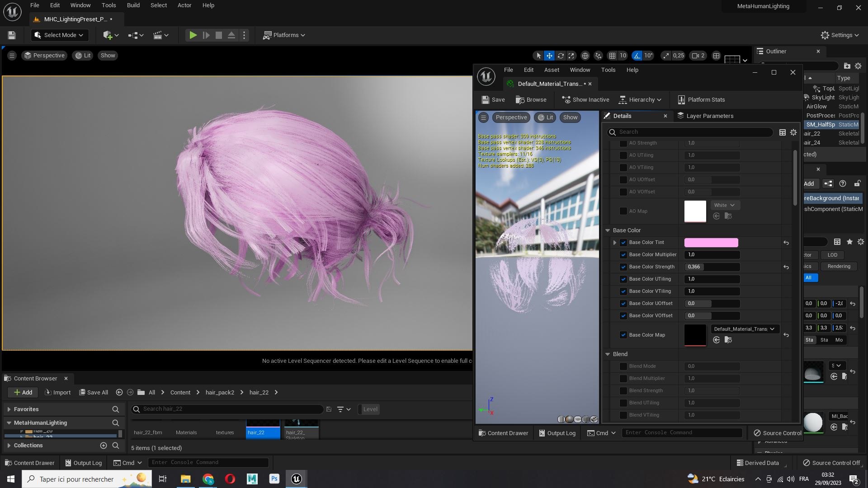
Task: Toggle angle rotation snapping icon
Action: [x=637, y=56]
